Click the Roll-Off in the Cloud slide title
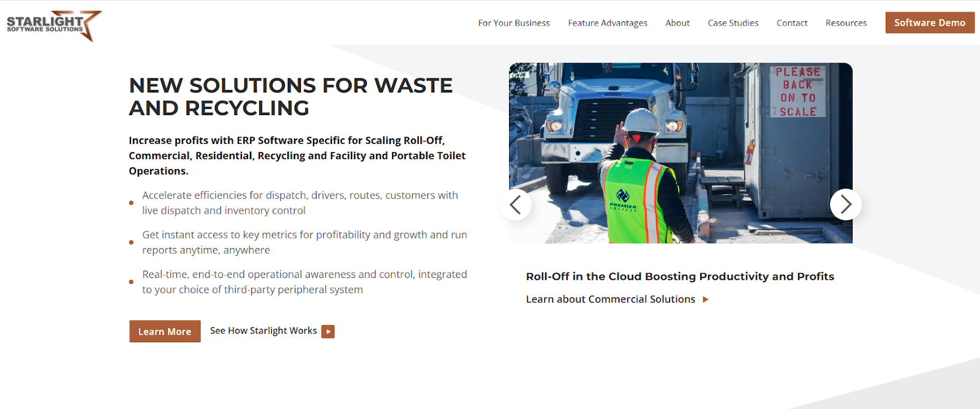The image size is (980, 409). [x=680, y=276]
